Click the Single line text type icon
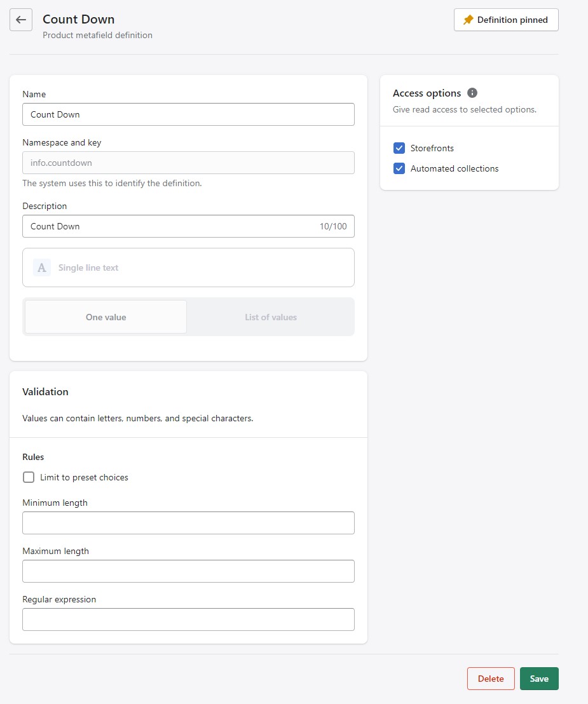 (x=42, y=267)
